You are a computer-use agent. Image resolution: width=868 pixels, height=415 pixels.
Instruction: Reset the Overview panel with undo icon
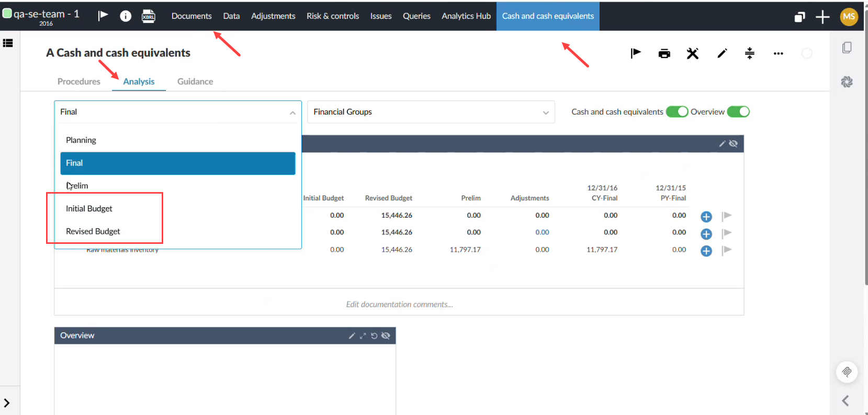pyautogui.click(x=374, y=335)
